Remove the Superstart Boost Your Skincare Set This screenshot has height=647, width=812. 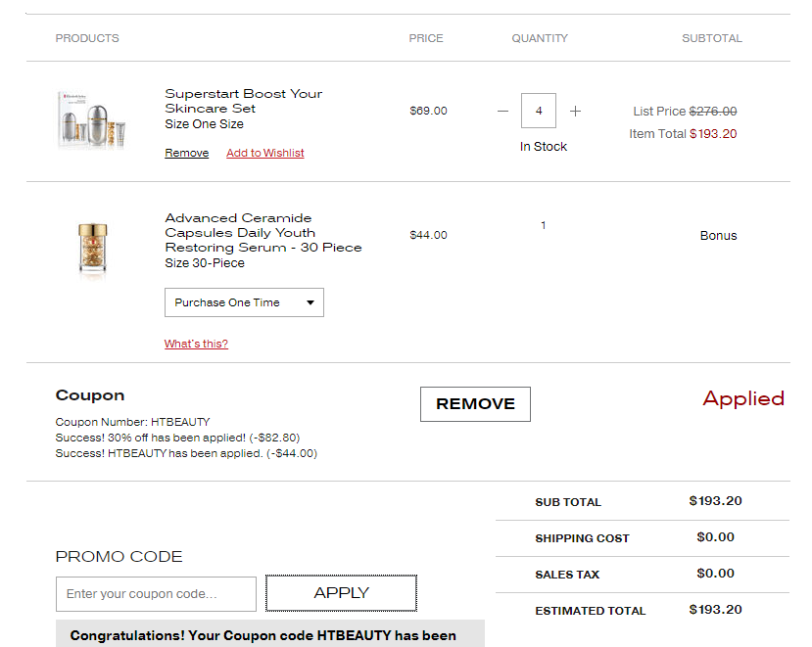[186, 153]
